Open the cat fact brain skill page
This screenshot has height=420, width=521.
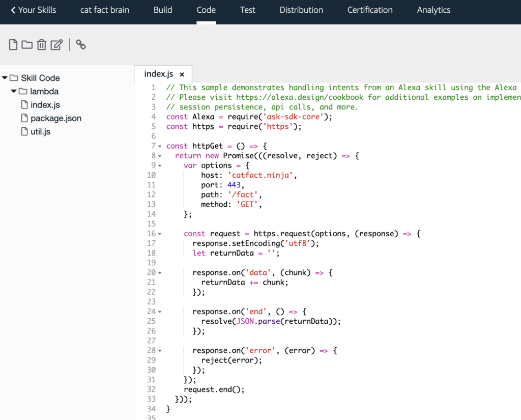(x=105, y=10)
